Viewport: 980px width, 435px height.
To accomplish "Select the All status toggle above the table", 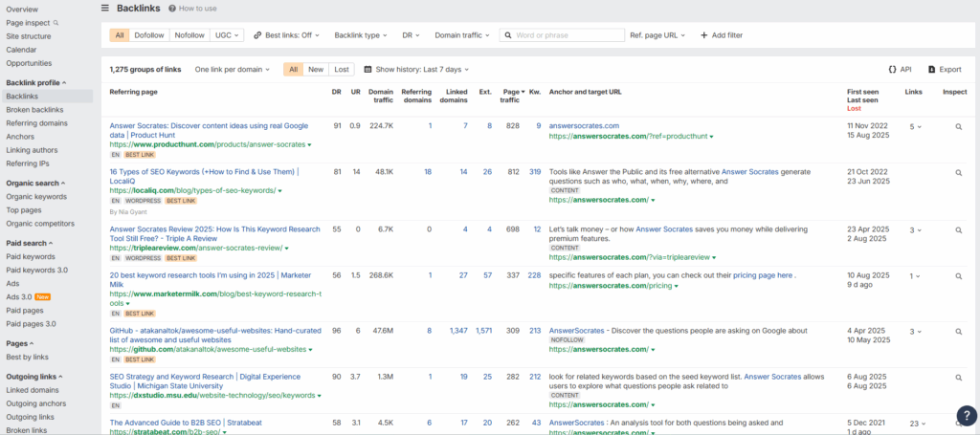I will click(293, 69).
